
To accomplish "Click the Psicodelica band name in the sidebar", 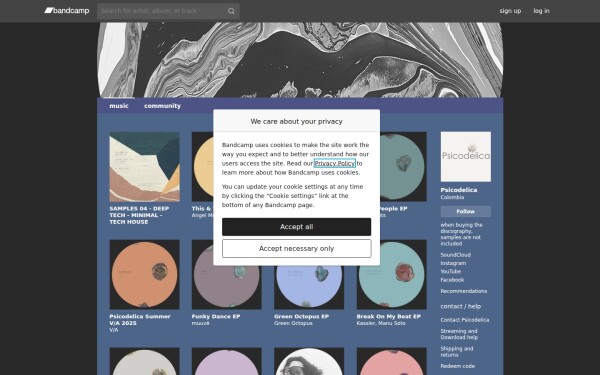I will click(459, 190).
